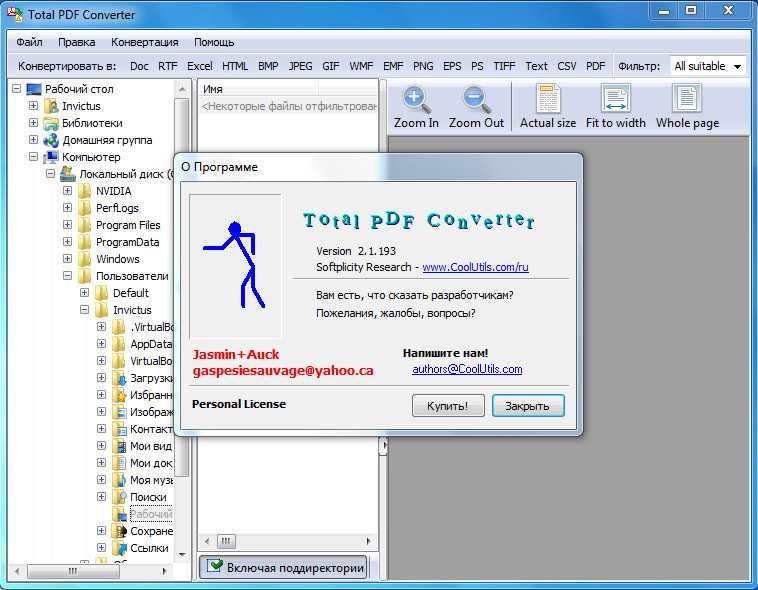This screenshot has height=590, width=758.
Task: Click the Закрыть button
Action: [527, 406]
